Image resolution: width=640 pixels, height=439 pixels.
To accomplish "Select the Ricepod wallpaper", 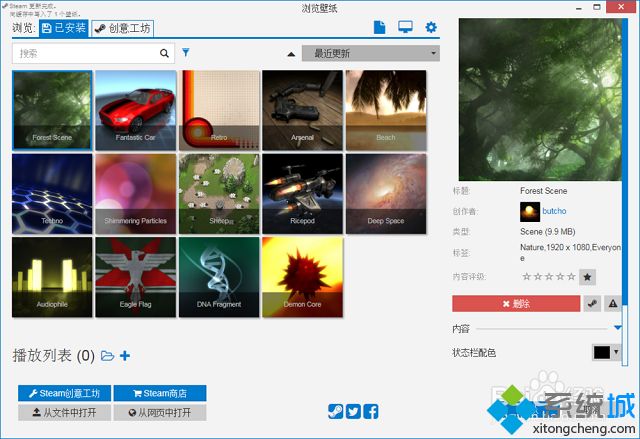I will point(302,194).
